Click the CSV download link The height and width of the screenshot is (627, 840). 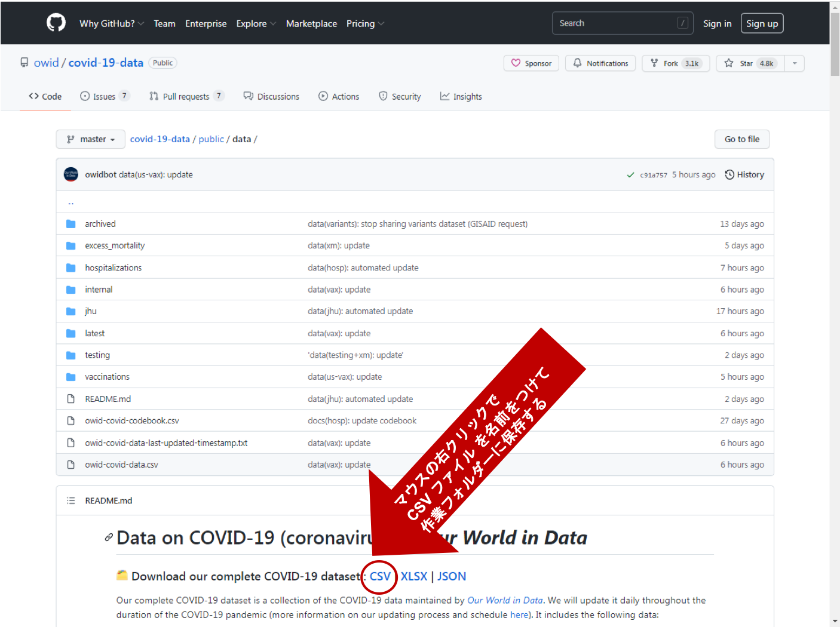(380, 576)
